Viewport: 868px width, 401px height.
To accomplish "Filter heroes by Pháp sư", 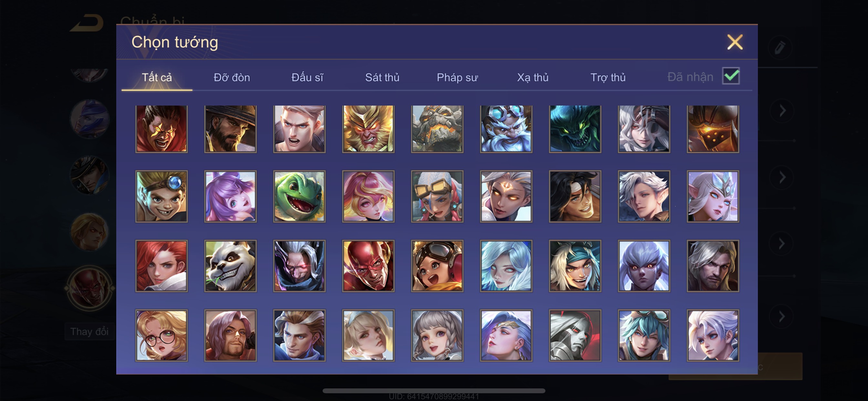I will [457, 77].
